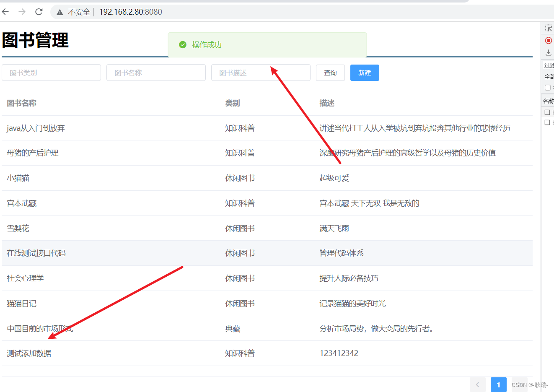Select the 测试添加数据 book name

pyautogui.click(x=29, y=353)
